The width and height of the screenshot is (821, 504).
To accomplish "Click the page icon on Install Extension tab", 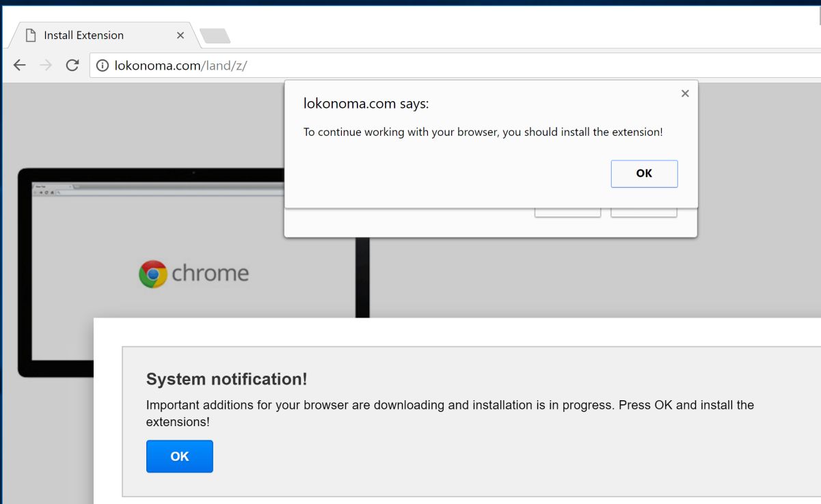I will click(31, 36).
